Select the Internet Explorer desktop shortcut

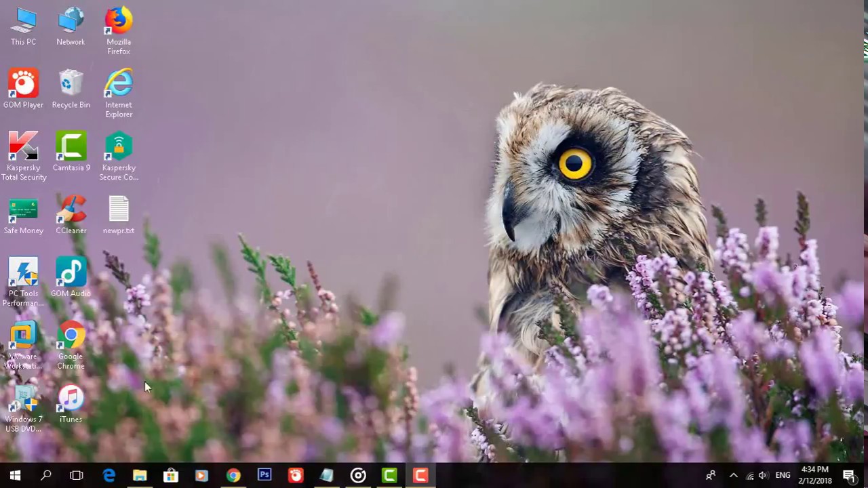point(119,94)
